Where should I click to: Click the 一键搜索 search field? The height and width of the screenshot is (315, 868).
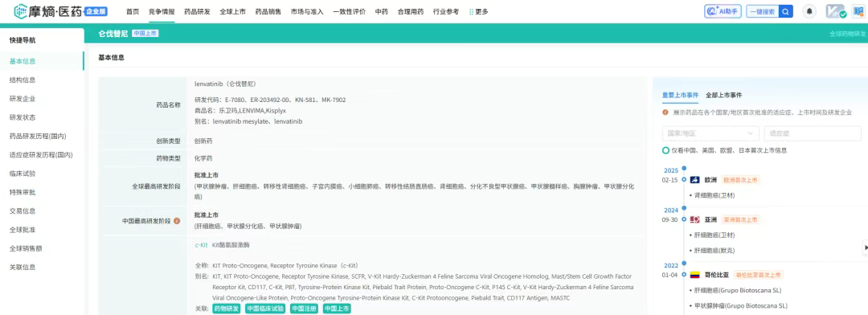[x=762, y=11]
